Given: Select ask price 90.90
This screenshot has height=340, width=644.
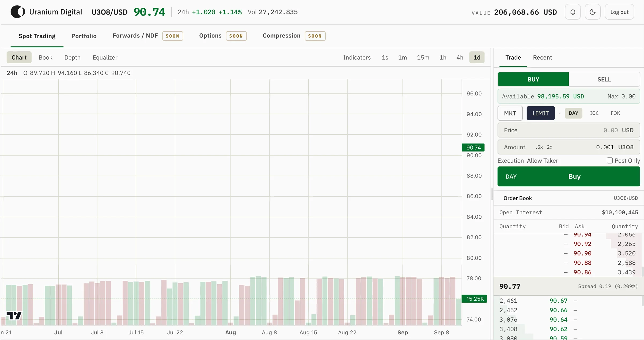Looking at the screenshot, I should click(x=582, y=253).
